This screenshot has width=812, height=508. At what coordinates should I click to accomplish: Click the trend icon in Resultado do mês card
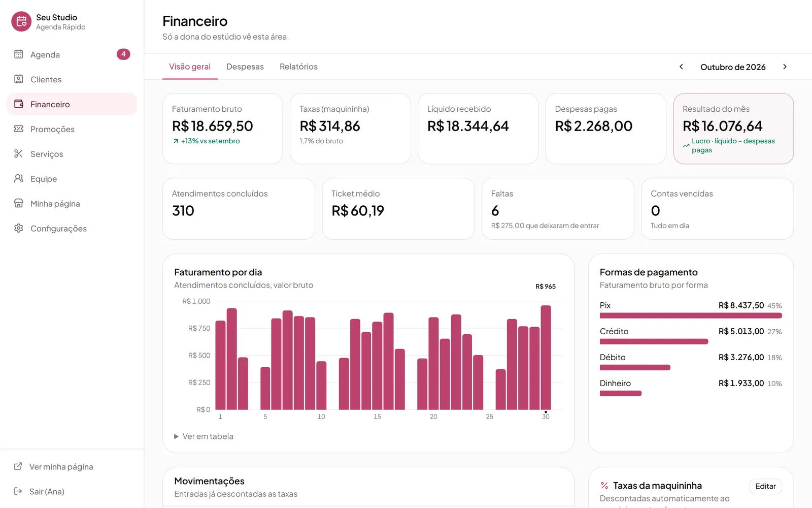[686, 145]
